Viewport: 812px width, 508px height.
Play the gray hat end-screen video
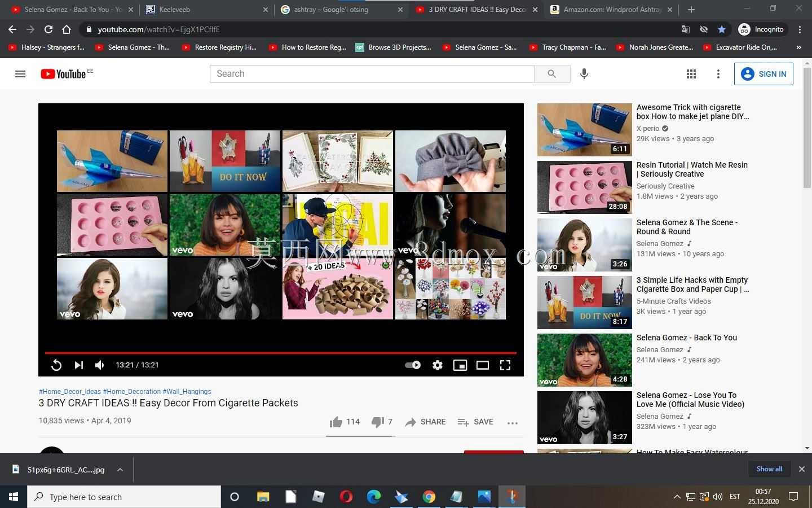tap(451, 161)
